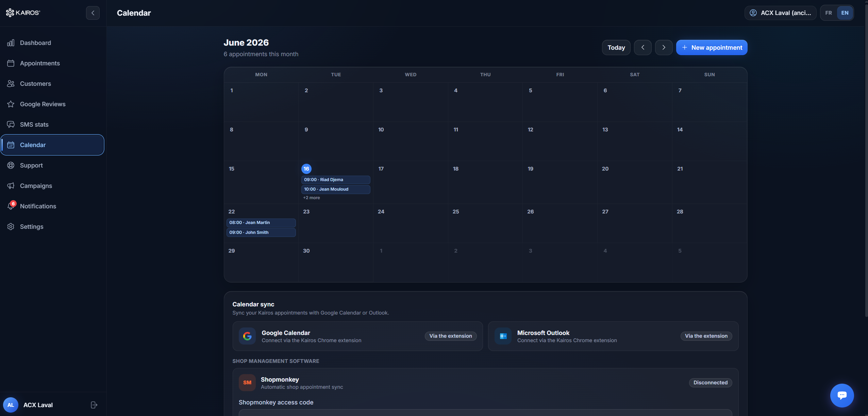Click the Google Calendar logo icon
Image resolution: width=868 pixels, height=416 pixels.
247,336
